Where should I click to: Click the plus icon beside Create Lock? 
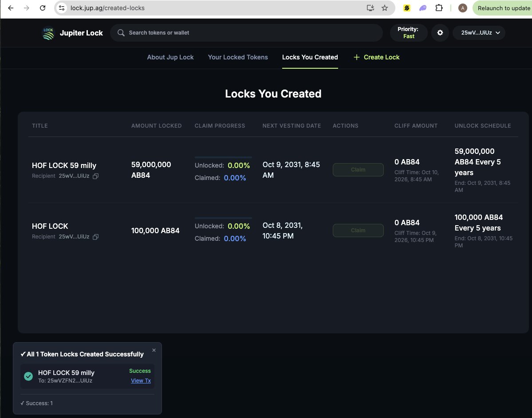point(357,57)
